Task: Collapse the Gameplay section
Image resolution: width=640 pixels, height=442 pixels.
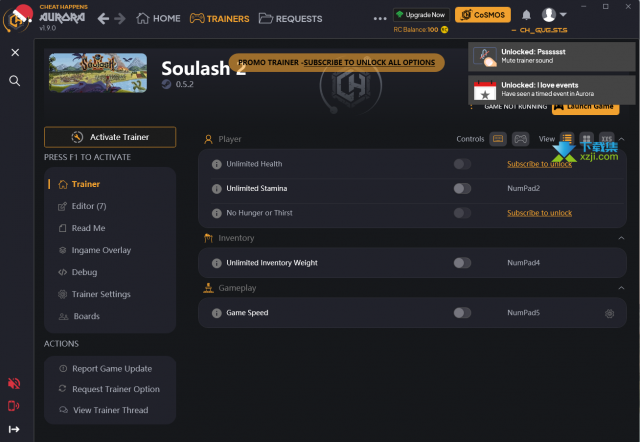Action: tap(621, 288)
